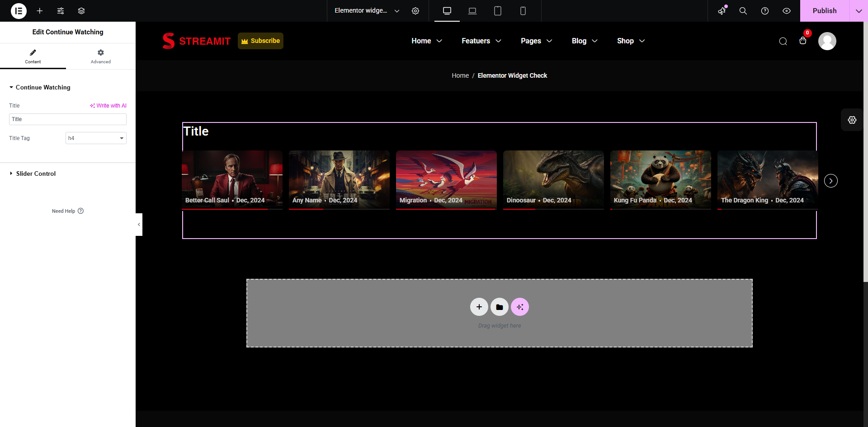The height and width of the screenshot is (427, 868).
Task: Click the Publish button
Action: click(x=825, y=11)
